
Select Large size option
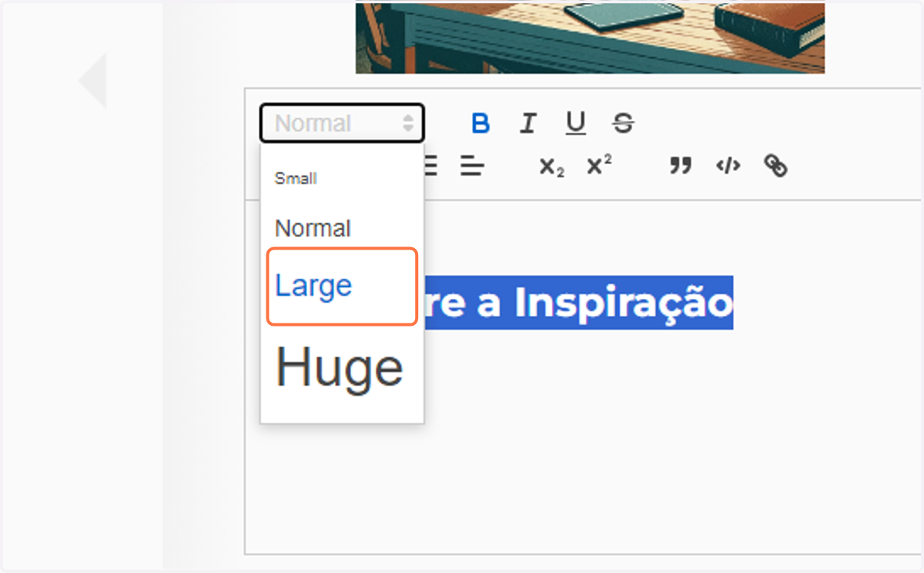click(342, 286)
